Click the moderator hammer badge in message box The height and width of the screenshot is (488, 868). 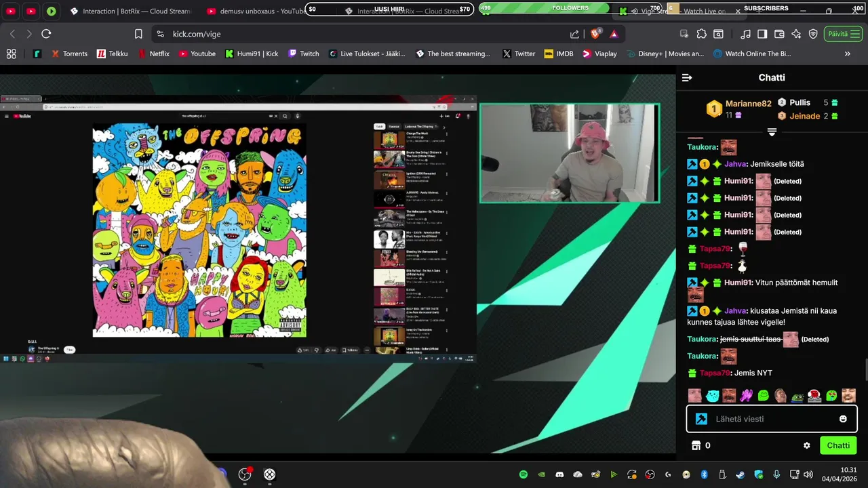[701, 419]
